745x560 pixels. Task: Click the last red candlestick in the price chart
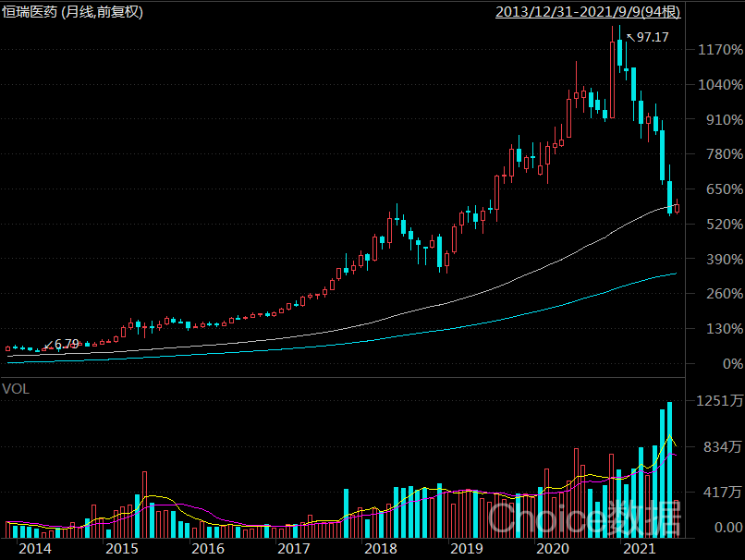[x=677, y=208]
